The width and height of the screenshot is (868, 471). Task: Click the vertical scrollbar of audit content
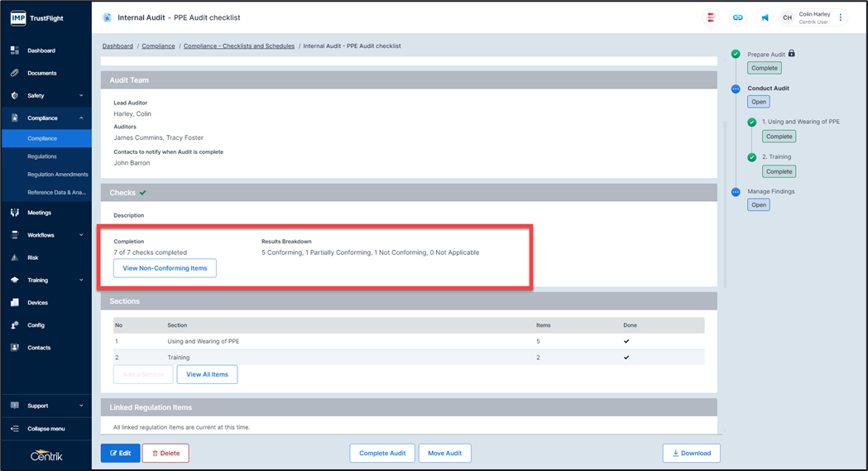pos(725,199)
